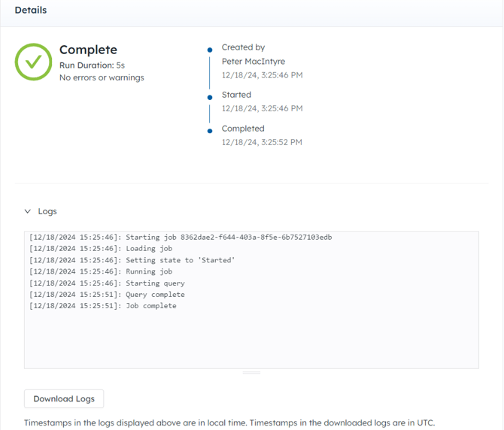Screen dimensions: 504x430
Task: Click the Details panel header
Action: (31, 11)
